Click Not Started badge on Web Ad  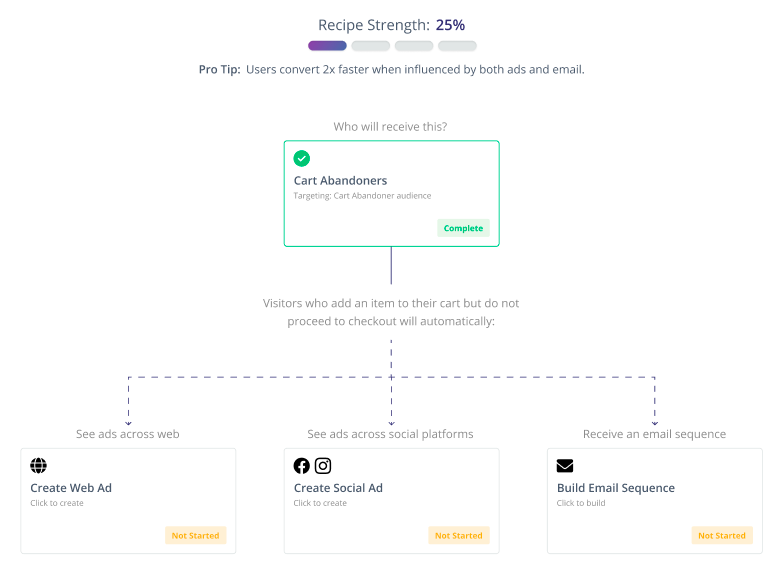click(196, 535)
